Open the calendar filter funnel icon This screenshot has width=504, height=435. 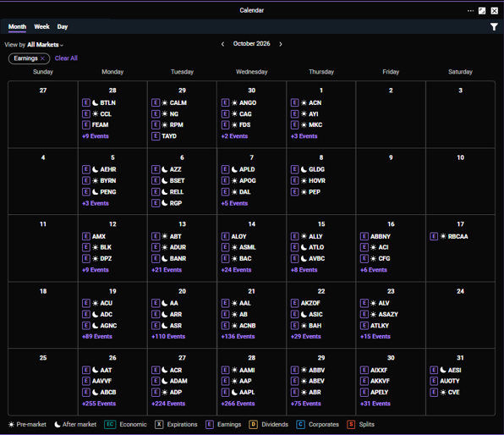494,27
